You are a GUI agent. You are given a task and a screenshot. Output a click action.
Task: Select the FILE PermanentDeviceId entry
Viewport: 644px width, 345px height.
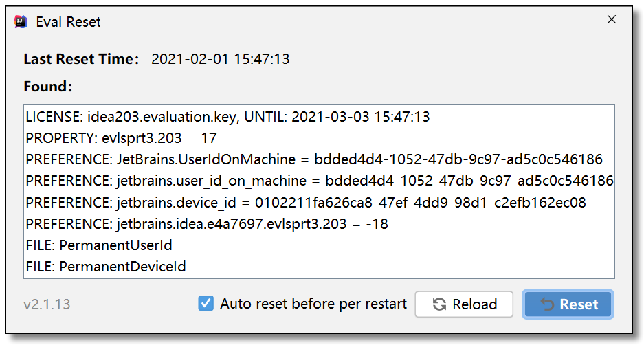point(106,267)
